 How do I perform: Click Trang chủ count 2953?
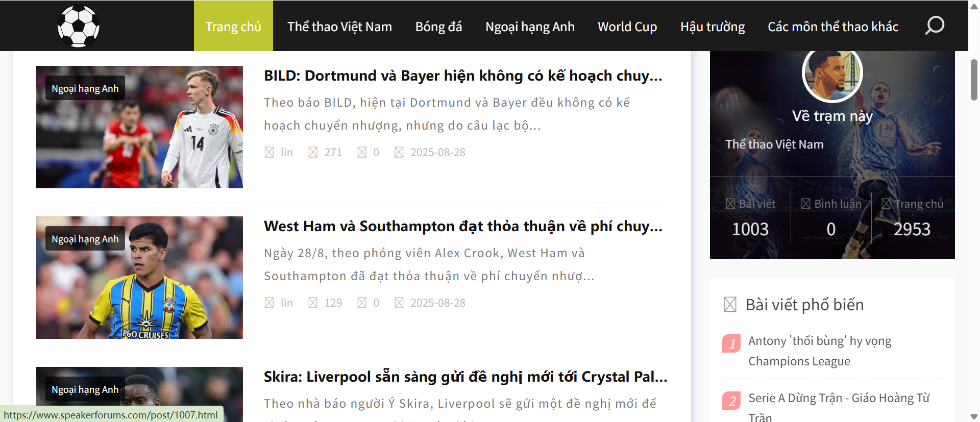pyautogui.click(x=912, y=229)
